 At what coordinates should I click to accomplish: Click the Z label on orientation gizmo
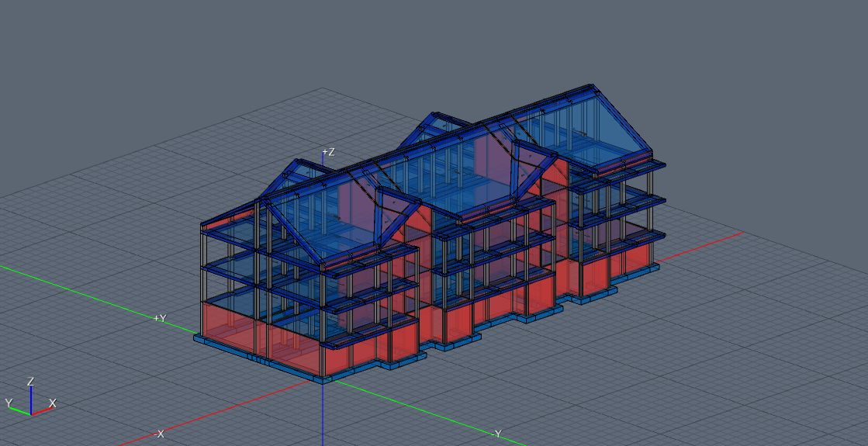[30, 382]
